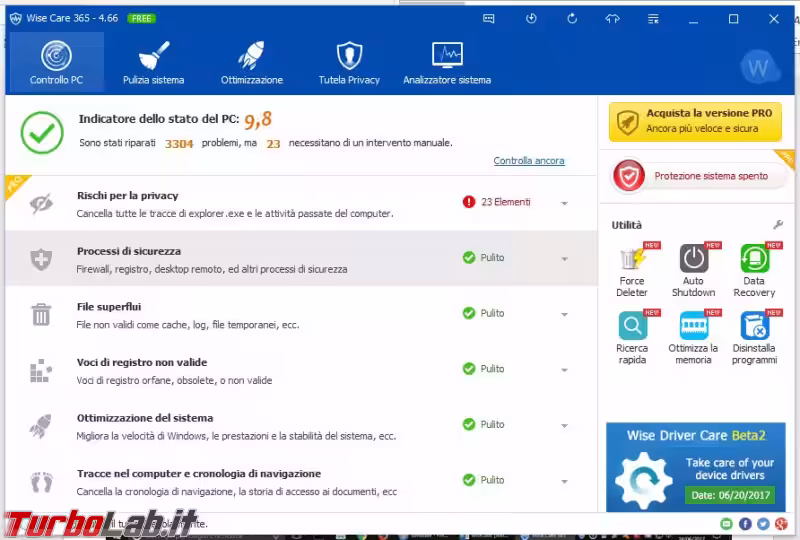Click the Controlla ancora link

(529, 161)
